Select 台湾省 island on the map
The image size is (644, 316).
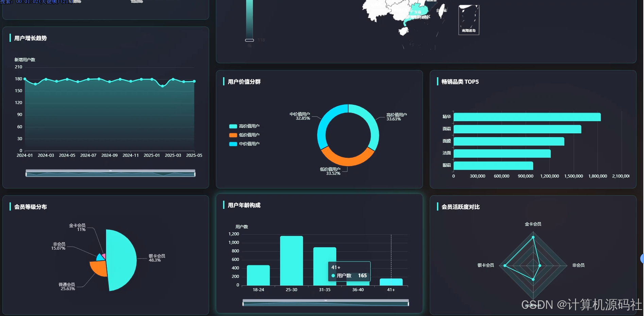pos(441,11)
